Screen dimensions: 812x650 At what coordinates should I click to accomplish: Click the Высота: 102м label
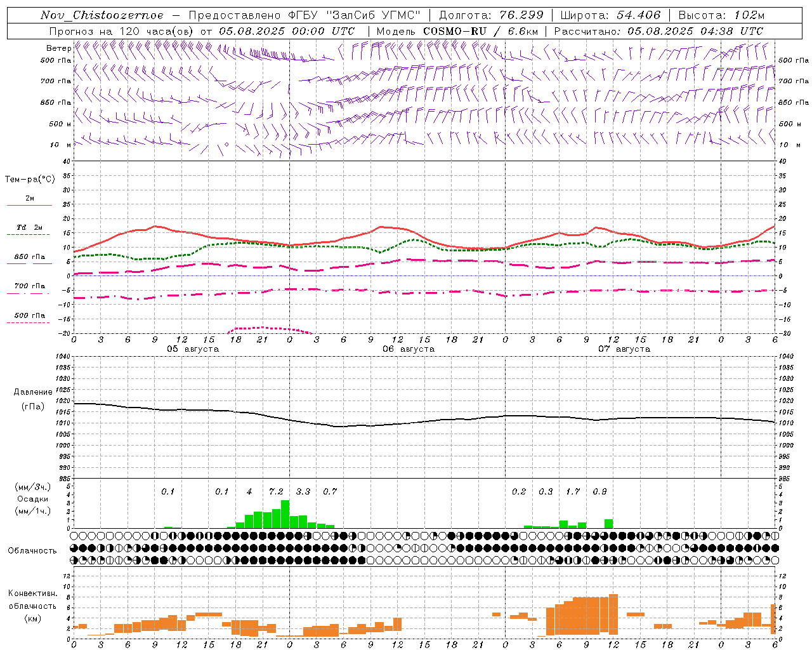(721, 15)
